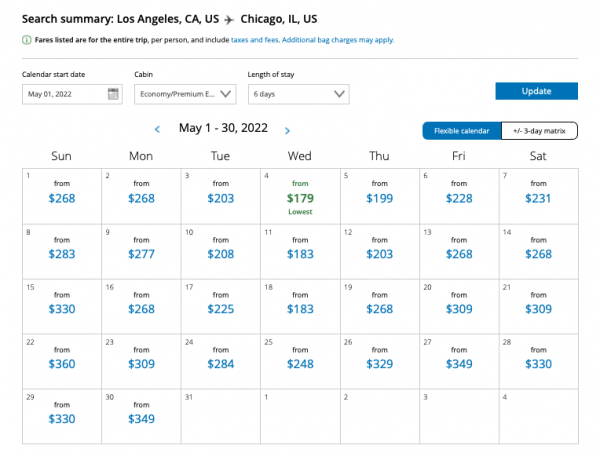
Task: Switch to +/- 3-day matrix view
Action: [x=539, y=131]
